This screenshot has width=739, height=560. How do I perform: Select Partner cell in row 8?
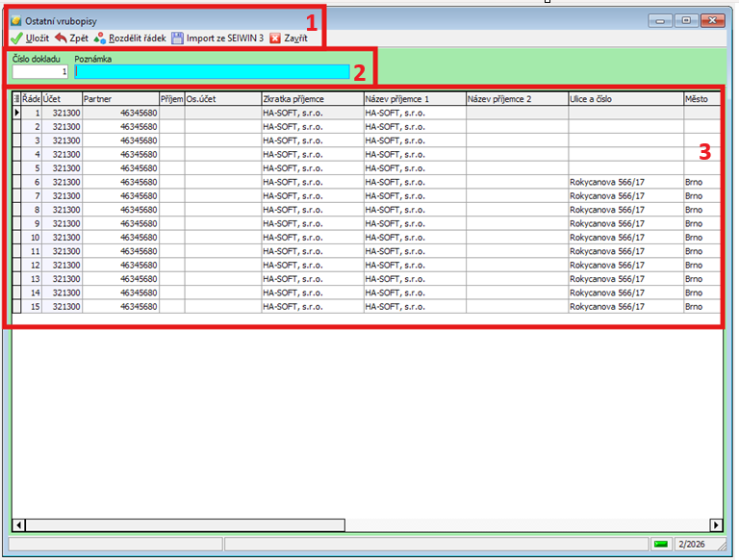pos(120,210)
